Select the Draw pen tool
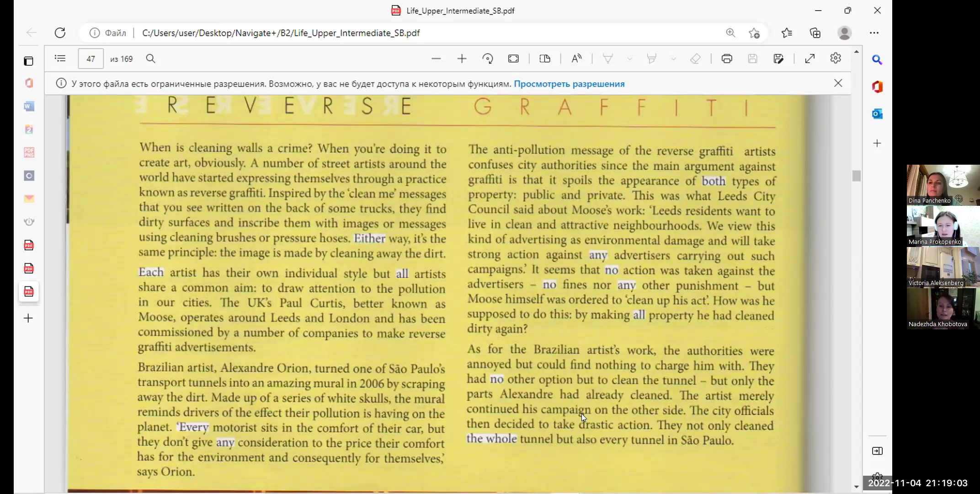This screenshot has width=980, height=494. 608,59
